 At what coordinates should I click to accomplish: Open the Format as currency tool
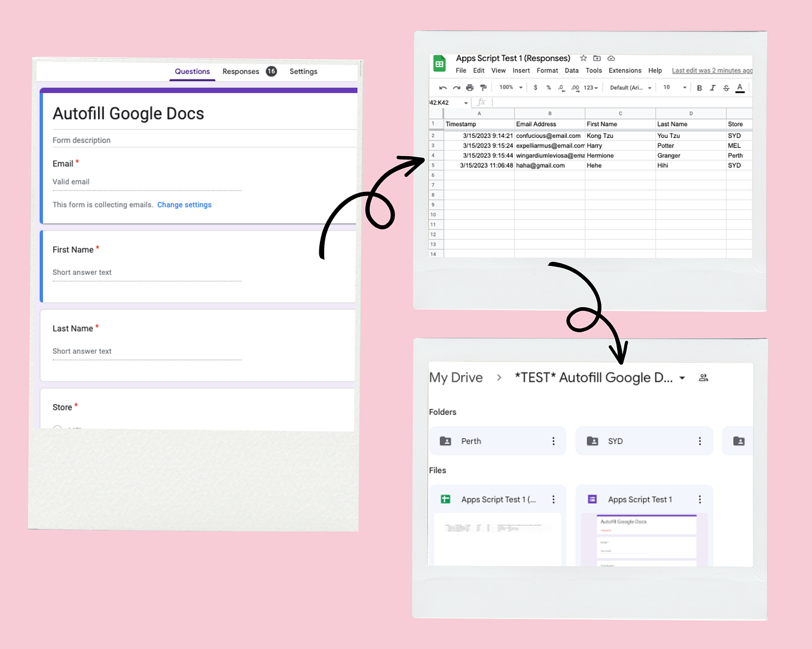click(535, 87)
